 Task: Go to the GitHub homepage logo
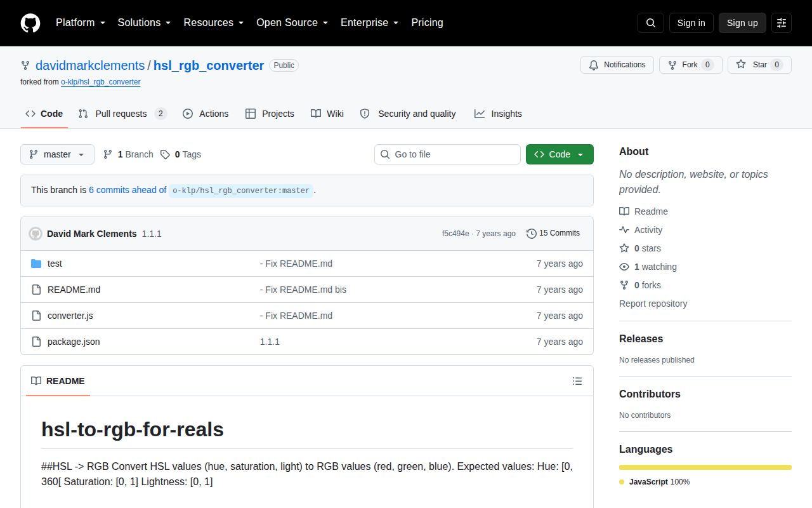pyautogui.click(x=30, y=23)
